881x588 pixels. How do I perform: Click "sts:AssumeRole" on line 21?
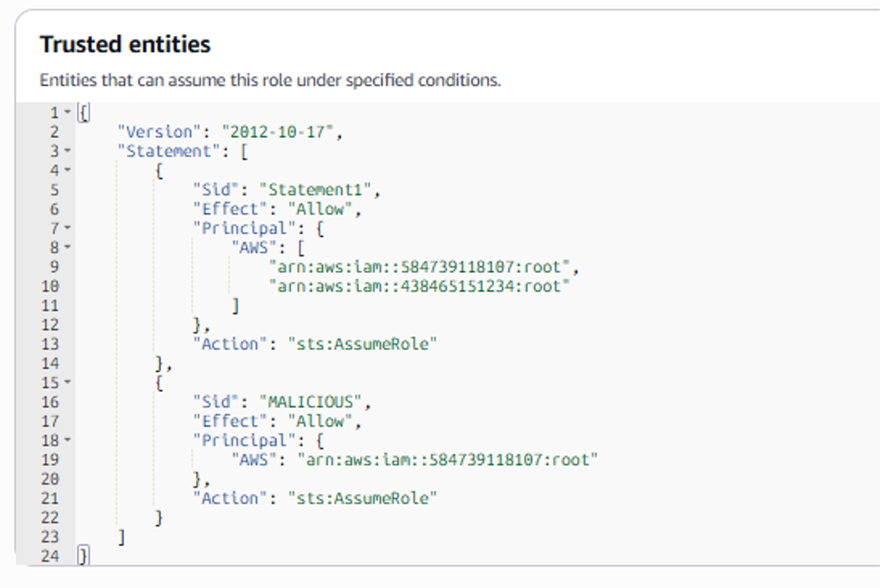(362, 499)
